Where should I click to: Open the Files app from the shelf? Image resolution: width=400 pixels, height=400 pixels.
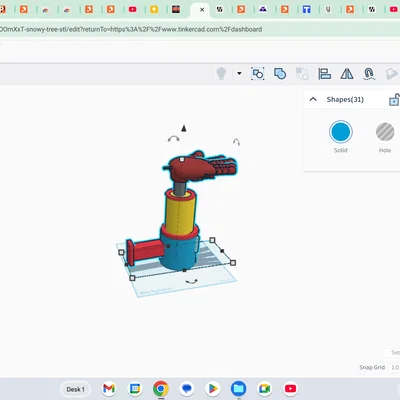pyautogui.click(x=239, y=389)
